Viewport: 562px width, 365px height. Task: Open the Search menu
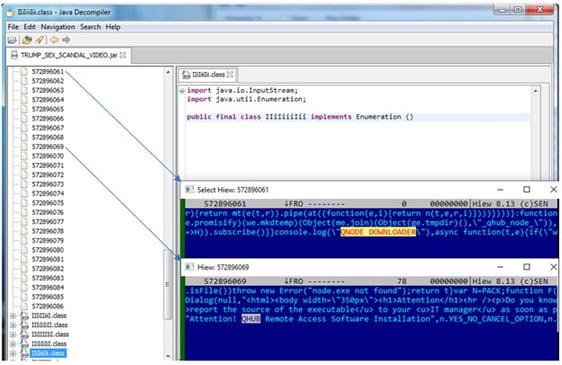[x=90, y=27]
